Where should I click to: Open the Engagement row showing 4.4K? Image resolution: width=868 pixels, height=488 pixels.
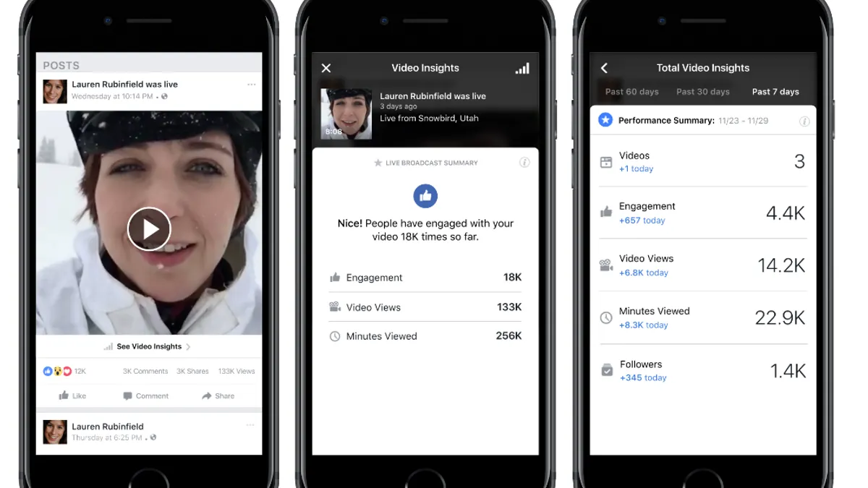(703, 213)
